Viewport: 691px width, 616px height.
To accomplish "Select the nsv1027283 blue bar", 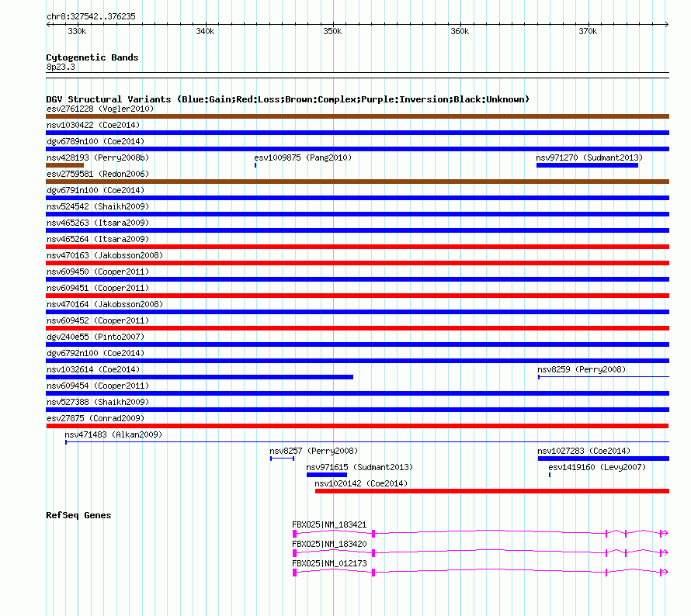I will (x=603, y=459).
